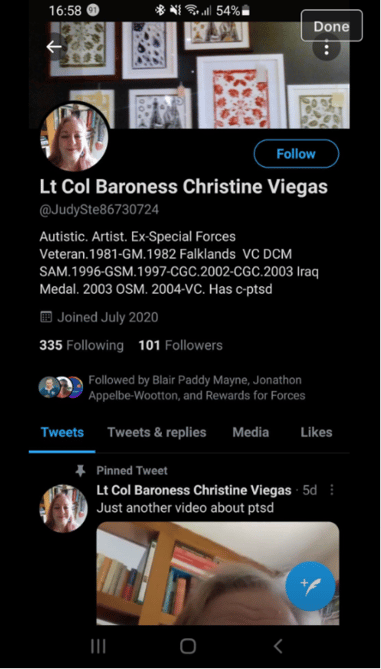Viewport: 381px width, 669px height.
Task: Tap the compose tweet feather button
Action: [310, 584]
